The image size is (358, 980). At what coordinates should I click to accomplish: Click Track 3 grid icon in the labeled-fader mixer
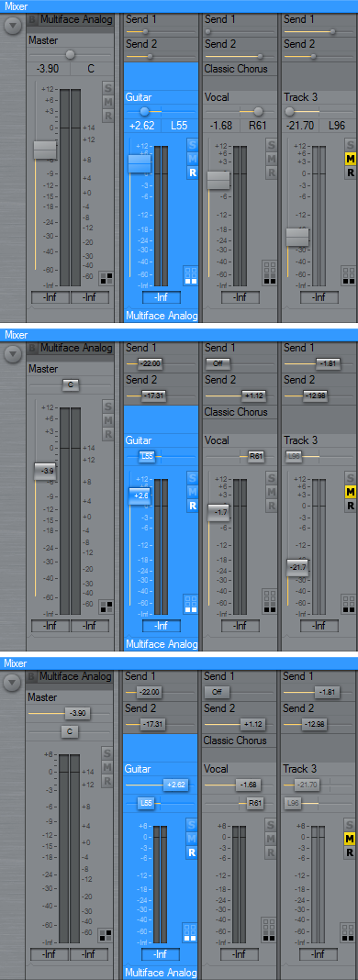(x=349, y=603)
